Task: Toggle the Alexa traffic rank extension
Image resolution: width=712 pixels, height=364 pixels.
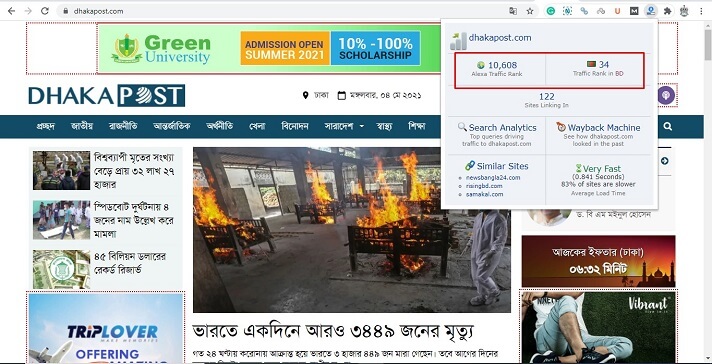Action: pos(651,11)
